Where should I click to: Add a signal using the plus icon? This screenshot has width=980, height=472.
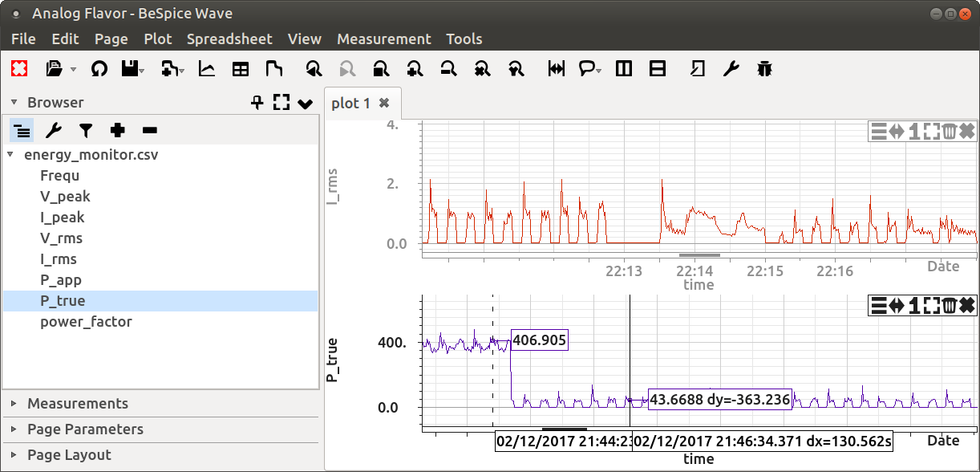[117, 130]
